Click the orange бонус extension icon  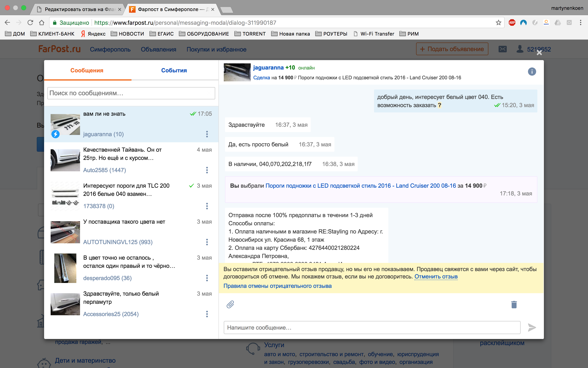coord(546,23)
